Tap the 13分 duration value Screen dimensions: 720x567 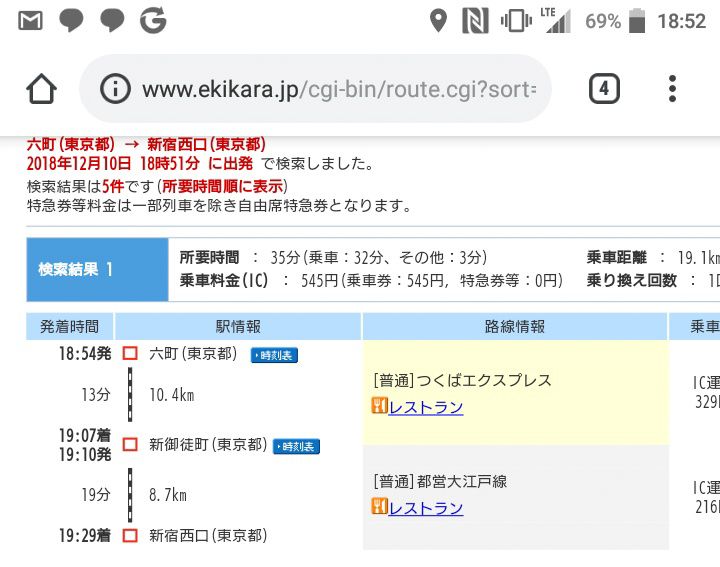(96, 394)
